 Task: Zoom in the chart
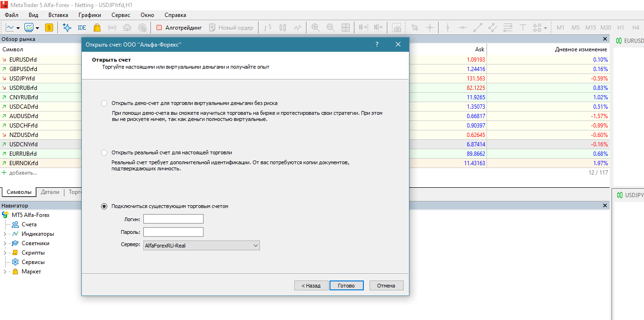pos(315,28)
